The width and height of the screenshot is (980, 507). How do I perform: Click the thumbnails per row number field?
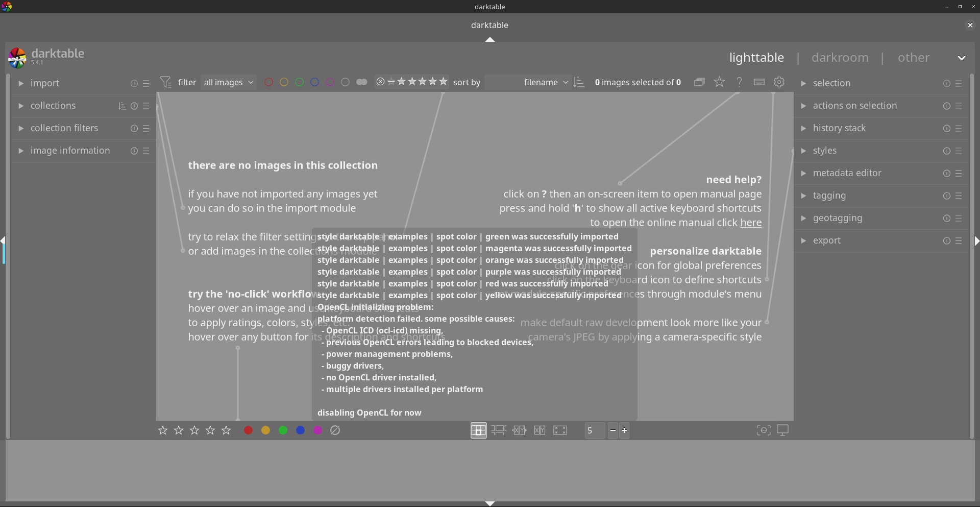(595, 430)
